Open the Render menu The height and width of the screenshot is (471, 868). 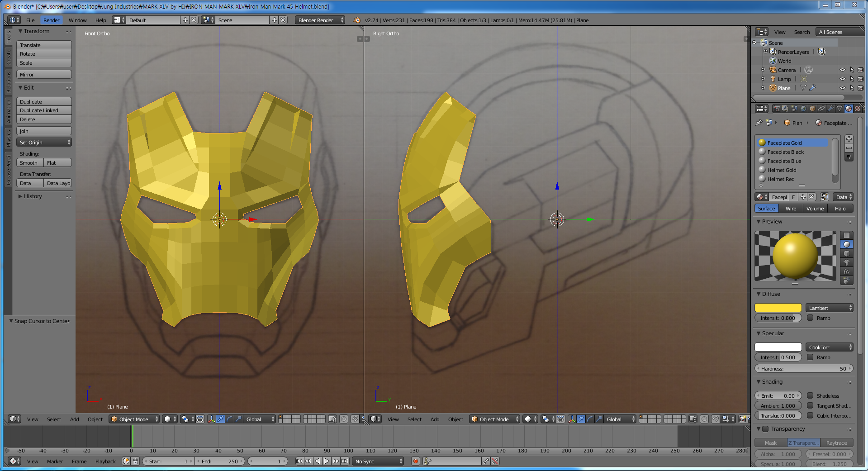pyautogui.click(x=51, y=20)
